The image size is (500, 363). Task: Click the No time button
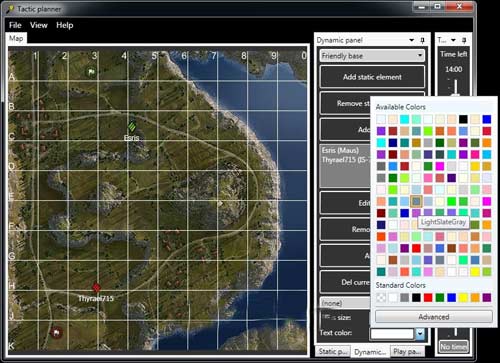coord(454,347)
